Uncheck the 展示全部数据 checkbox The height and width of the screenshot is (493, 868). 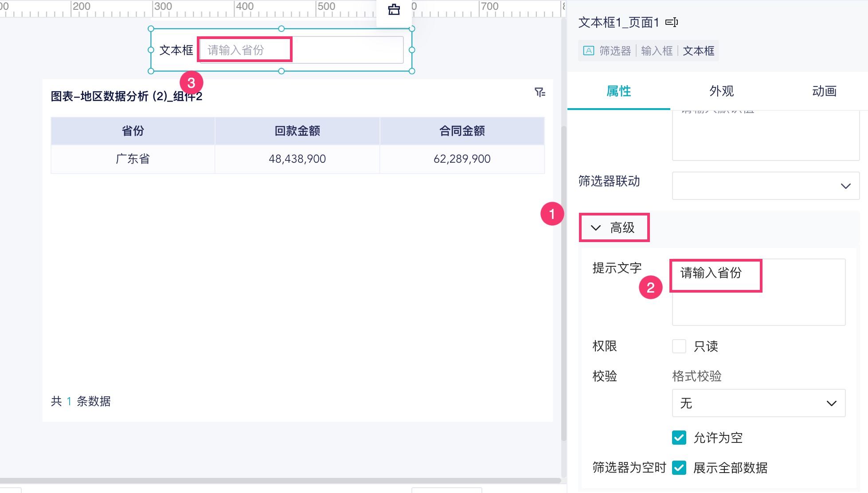coord(679,468)
